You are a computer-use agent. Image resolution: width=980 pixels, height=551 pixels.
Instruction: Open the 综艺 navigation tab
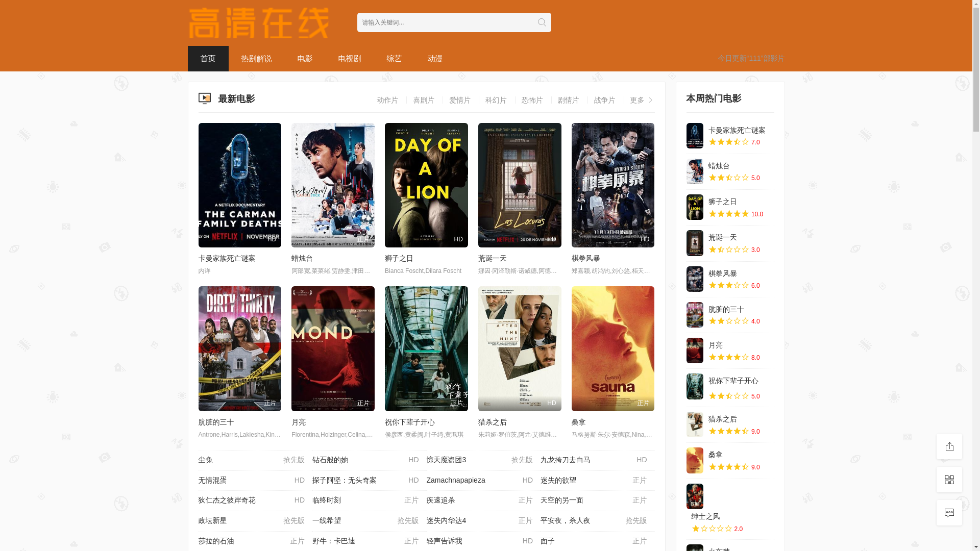394,59
